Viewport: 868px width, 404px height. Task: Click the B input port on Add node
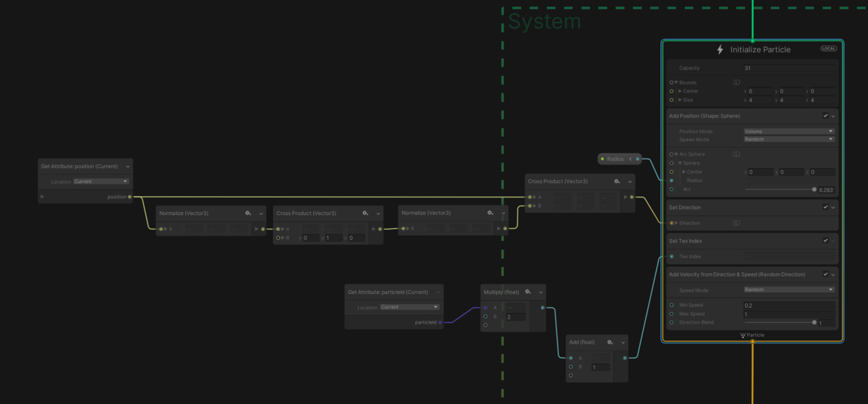(570, 367)
